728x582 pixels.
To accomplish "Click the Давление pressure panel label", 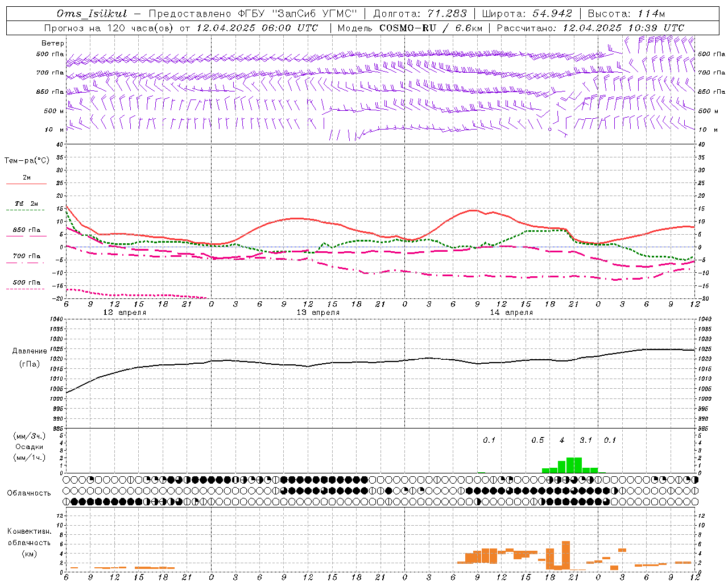I will coord(30,351).
